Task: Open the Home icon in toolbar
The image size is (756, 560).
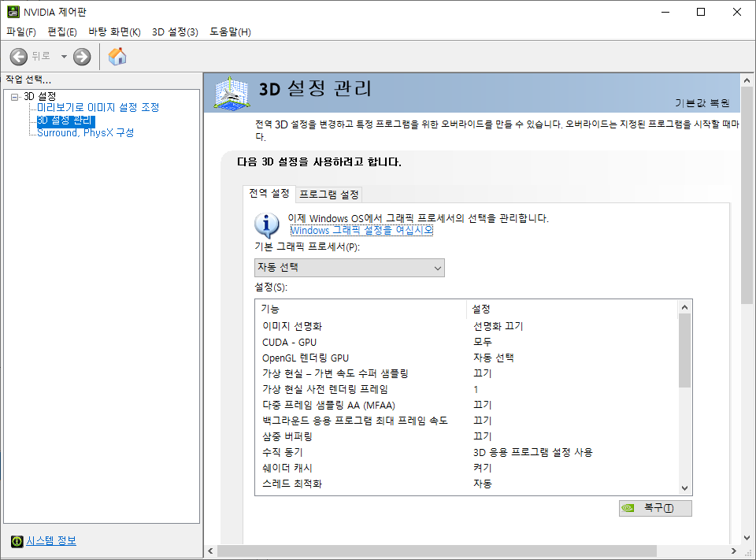Action: 117,57
